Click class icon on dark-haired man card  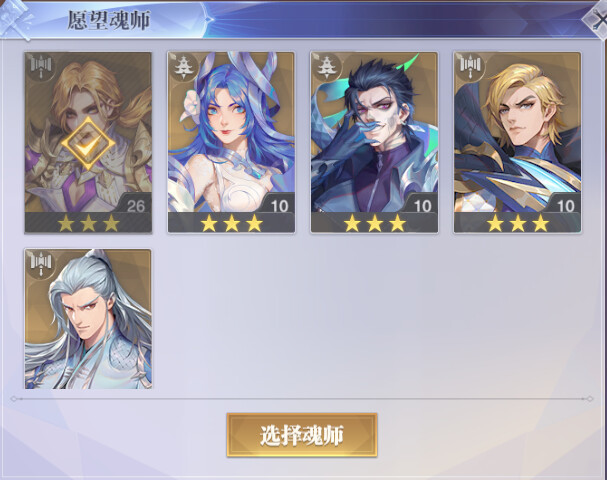(327, 67)
